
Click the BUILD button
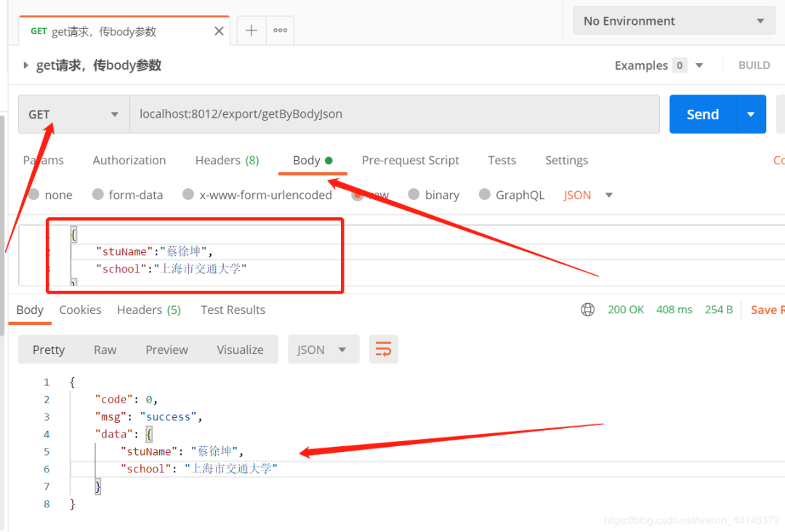click(x=754, y=65)
